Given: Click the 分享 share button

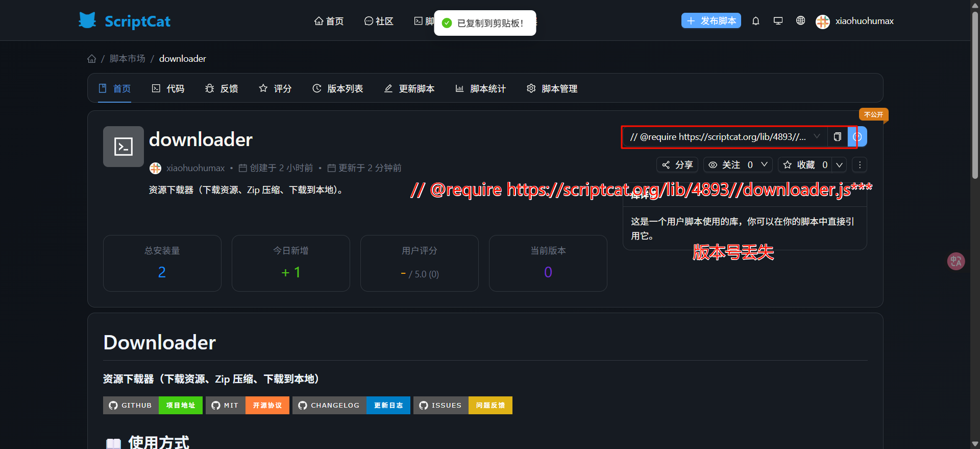Looking at the screenshot, I should tap(677, 165).
